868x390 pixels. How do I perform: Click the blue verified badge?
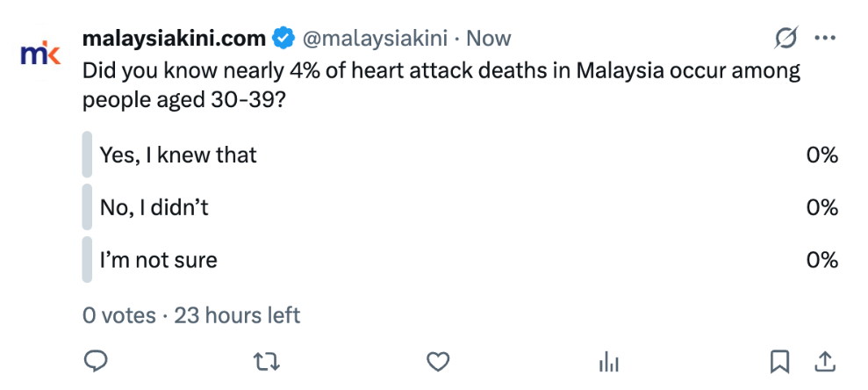coord(283,39)
